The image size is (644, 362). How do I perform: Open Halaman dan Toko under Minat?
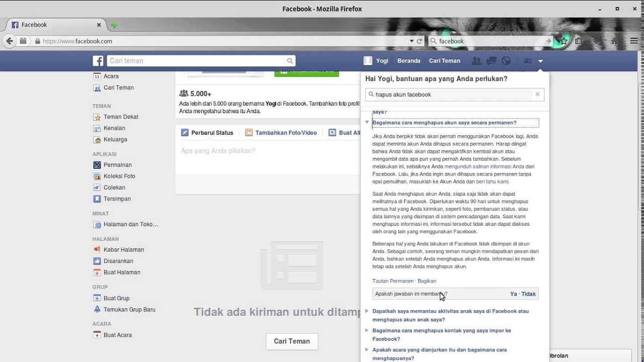pos(131,224)
